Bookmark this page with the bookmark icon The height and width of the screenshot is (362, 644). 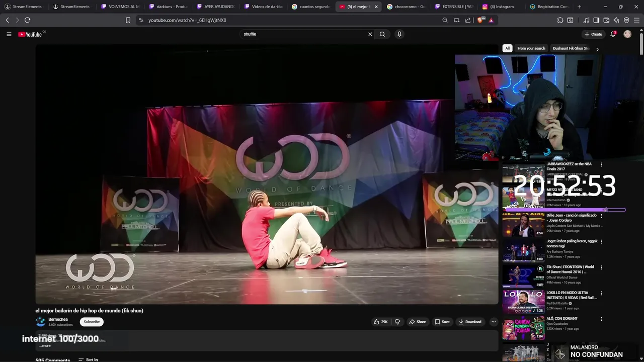tap(128, 20)
